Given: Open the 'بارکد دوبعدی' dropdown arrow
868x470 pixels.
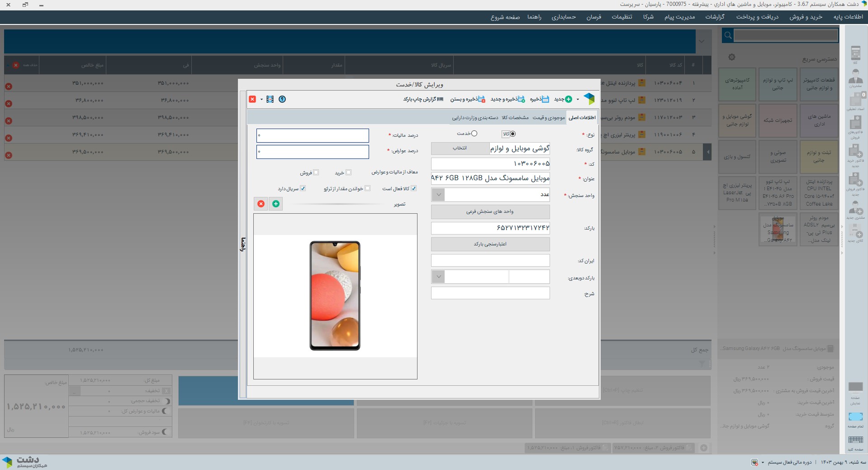Looking at the screenshot, I should pyautogui.click(x=438, y=277).
